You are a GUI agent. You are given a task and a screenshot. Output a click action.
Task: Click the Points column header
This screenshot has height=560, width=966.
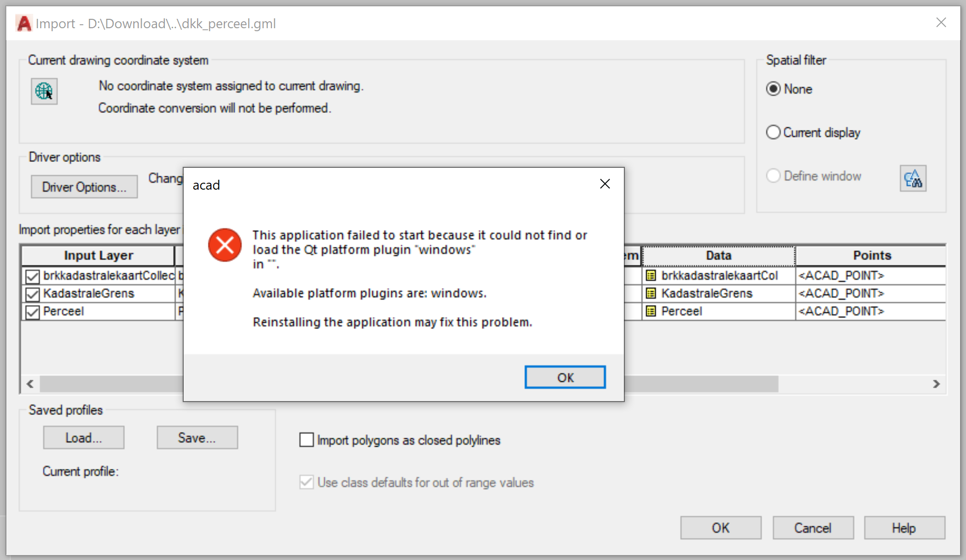tap(871, 255)
